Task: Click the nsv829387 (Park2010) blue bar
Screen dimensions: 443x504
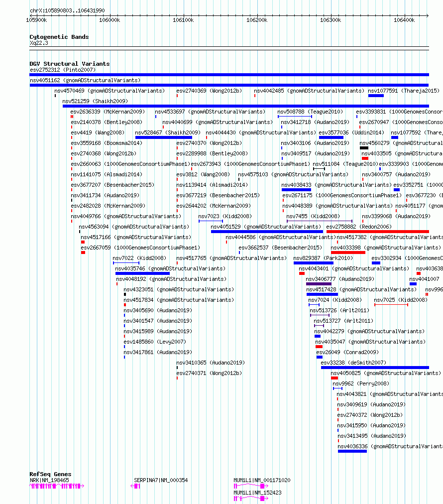Action: 313,263
